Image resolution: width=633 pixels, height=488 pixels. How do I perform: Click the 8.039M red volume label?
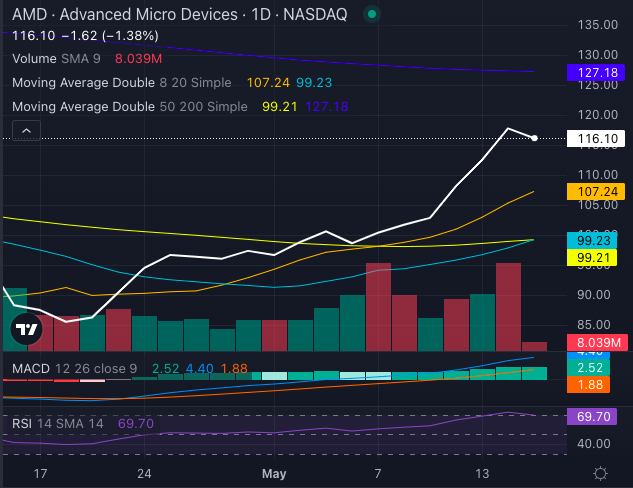click(597, 343)
